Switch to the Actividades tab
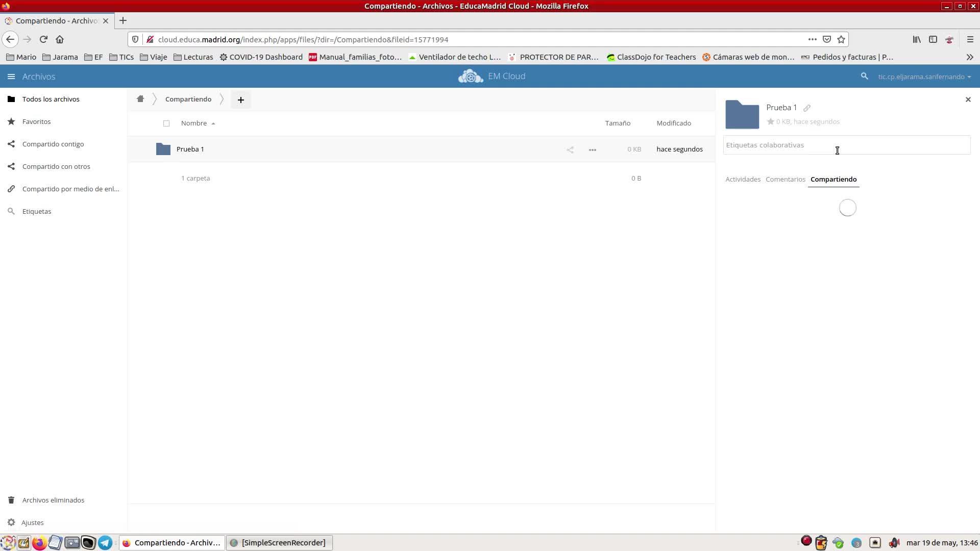The height and width of the screenshot is (551, 980). [743, 179]
